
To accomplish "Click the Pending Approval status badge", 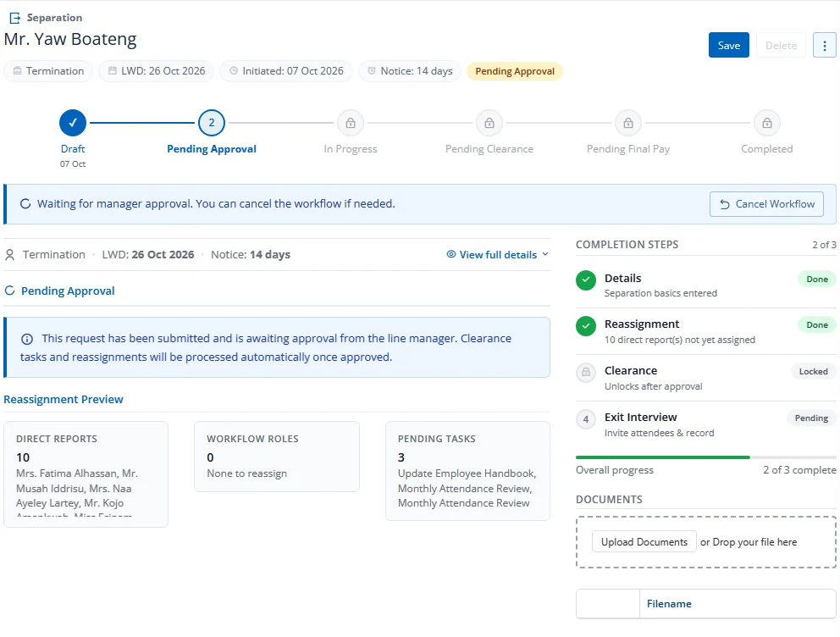I will pos(515,71).
